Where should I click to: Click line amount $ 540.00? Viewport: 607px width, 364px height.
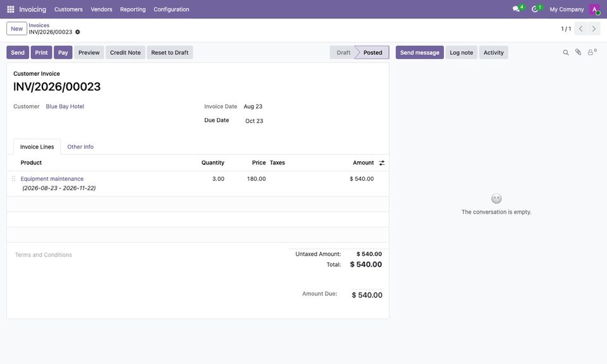(362, 179)
